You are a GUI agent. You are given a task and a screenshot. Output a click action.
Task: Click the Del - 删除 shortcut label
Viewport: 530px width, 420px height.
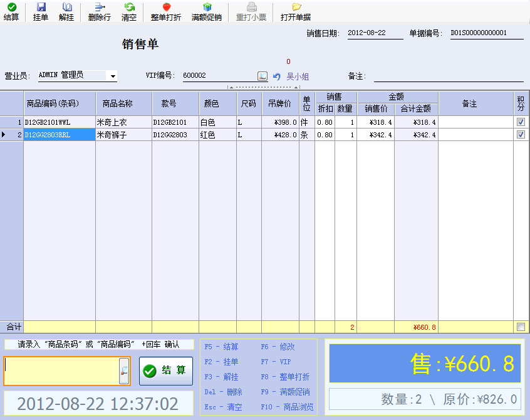[x=224, y=392]
